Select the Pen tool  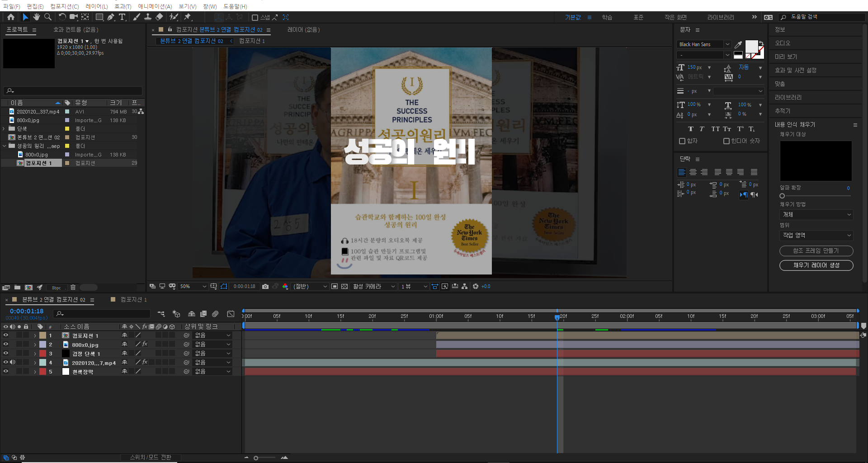point(111,17)
